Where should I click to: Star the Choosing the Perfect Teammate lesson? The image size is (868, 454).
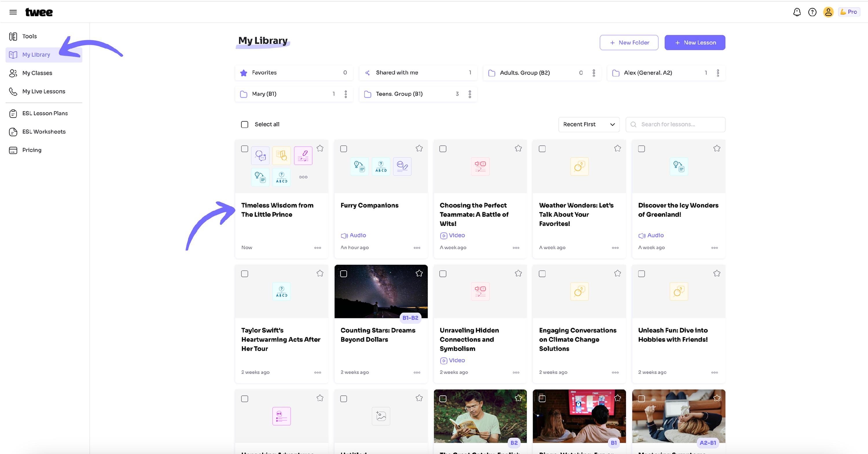coord(518,148)
